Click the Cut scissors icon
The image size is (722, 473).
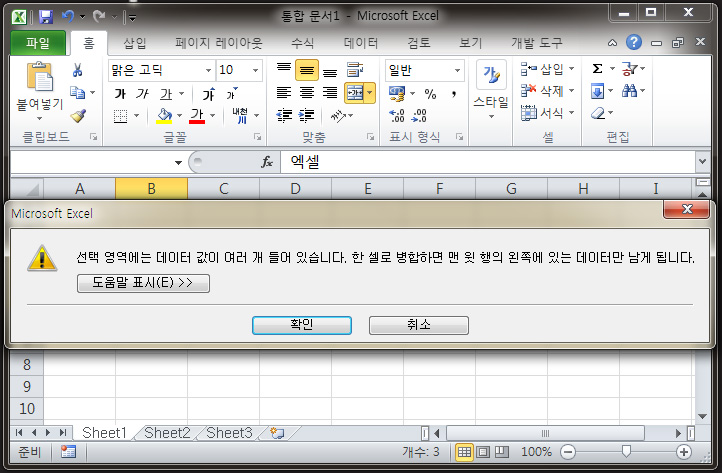click(x=77, y=70)
